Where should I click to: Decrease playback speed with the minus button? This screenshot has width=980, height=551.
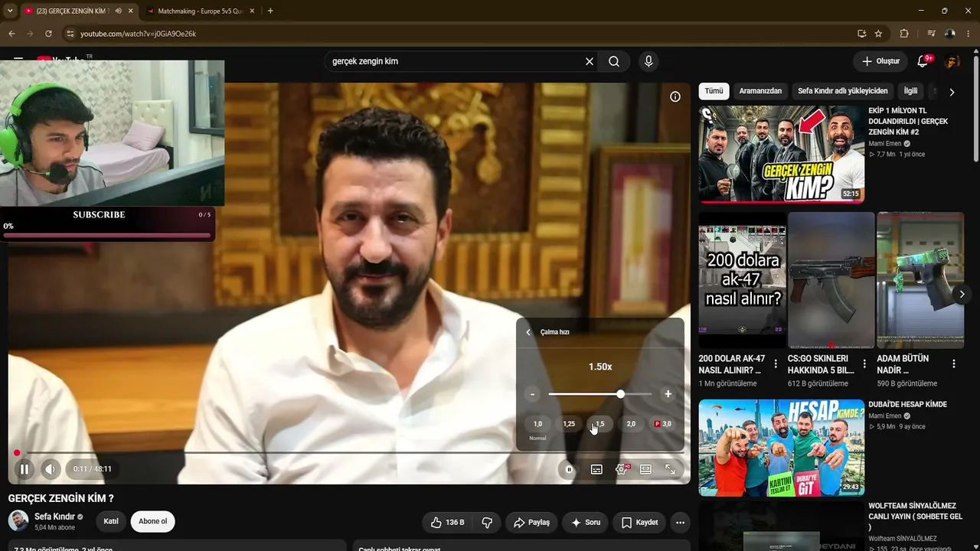[532, 394]
